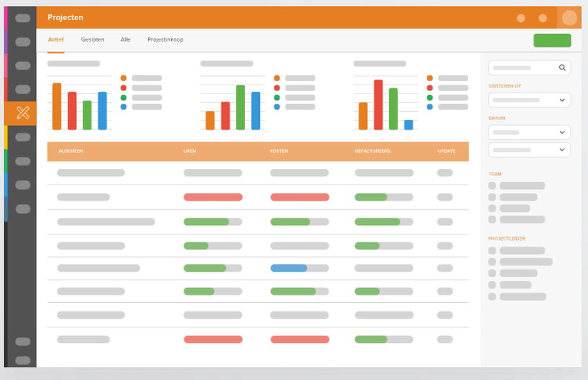Open the second dropdown under Datum
Screen dimensions: 588x380
pos(529,149)
